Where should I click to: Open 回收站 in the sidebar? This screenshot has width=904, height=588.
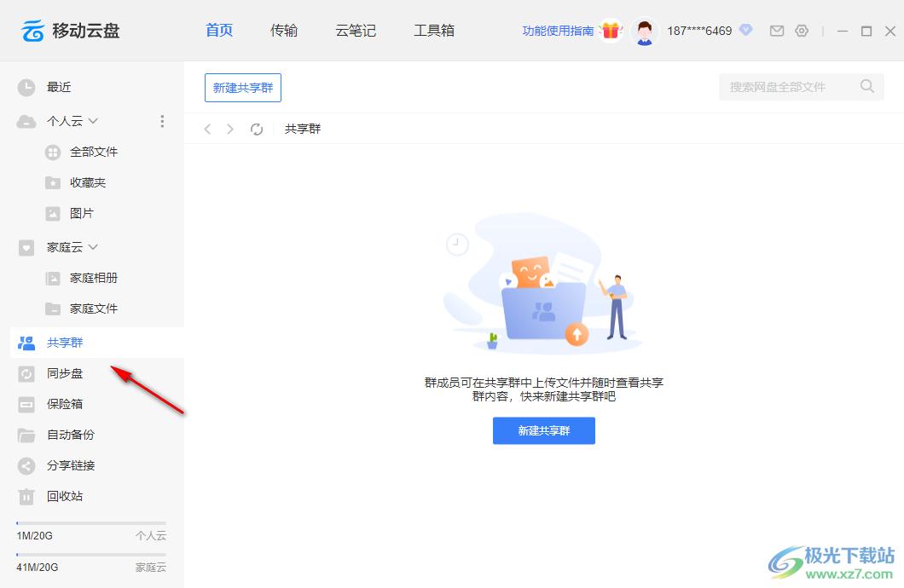click(64, 496)
